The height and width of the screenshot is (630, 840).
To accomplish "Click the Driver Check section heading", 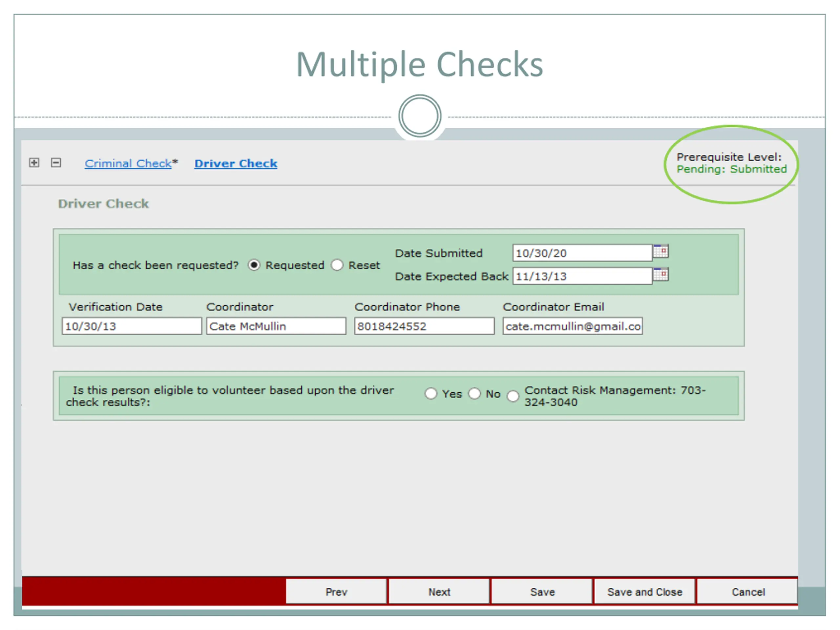I will click(x=103, y=203).
